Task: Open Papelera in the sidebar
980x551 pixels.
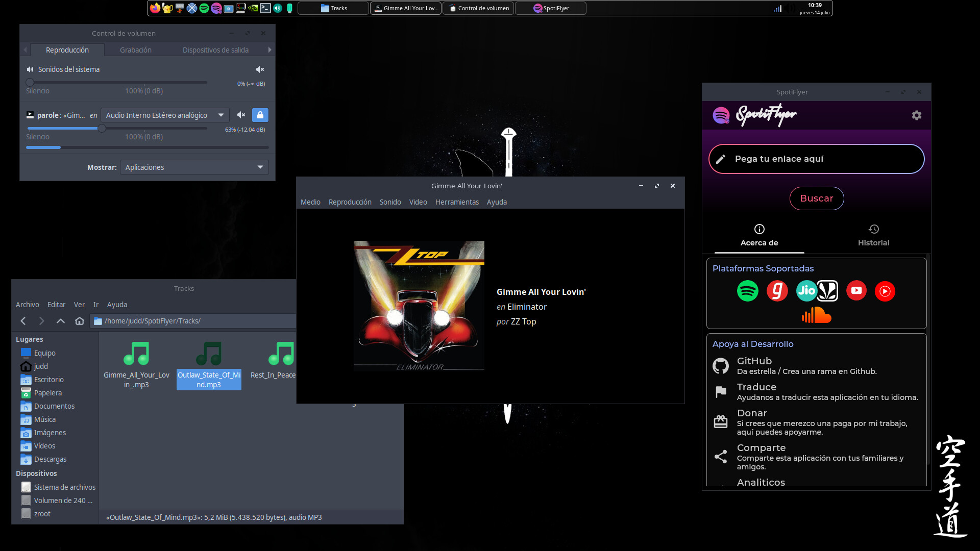Action: coord(48,393)
